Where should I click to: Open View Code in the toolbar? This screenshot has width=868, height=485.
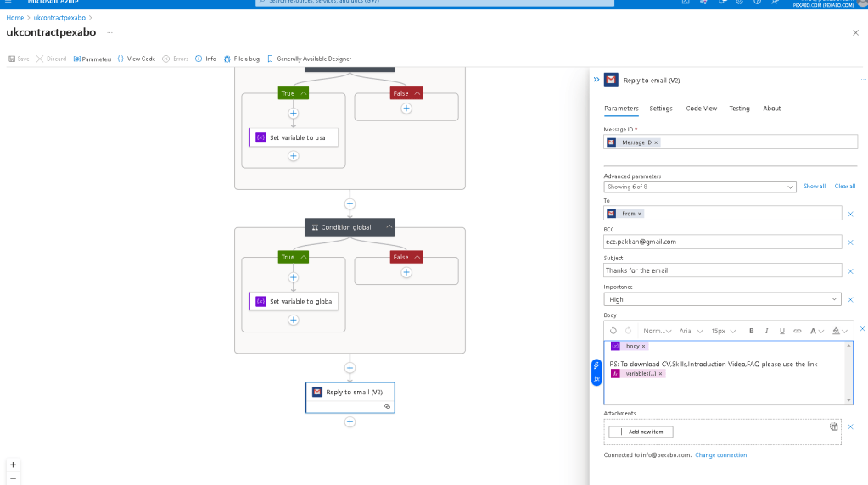click(x=136, y=59)
